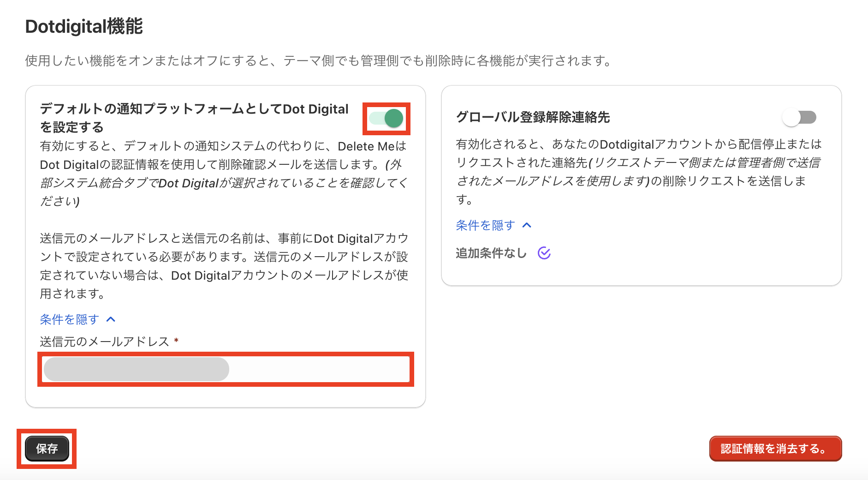This screenshot has height=480, width=868.
Task: Click the 認証情報を消去する button
Action: tap(775, 449)
